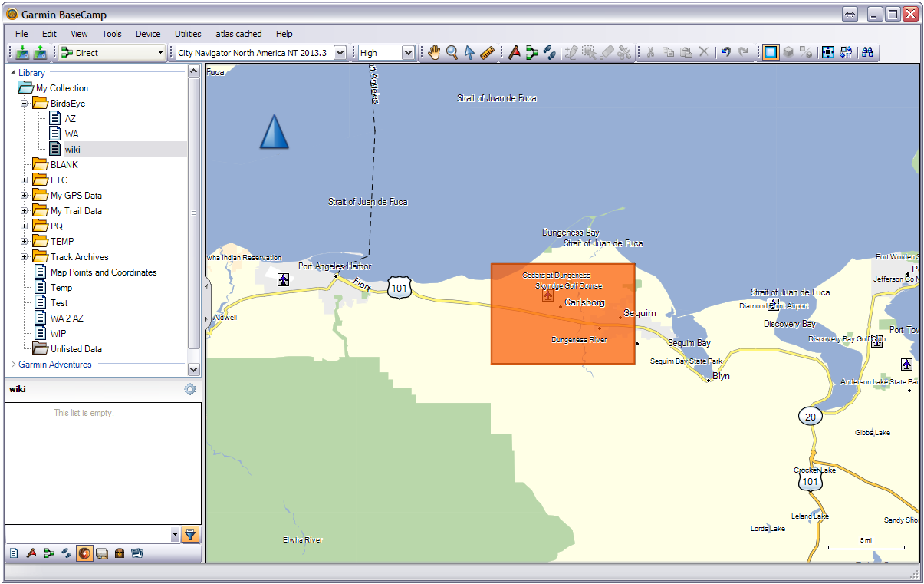The height and width of the screenshot is (584, 924).
Task: Toggle the funnel filter button
Action: point(191,535)
